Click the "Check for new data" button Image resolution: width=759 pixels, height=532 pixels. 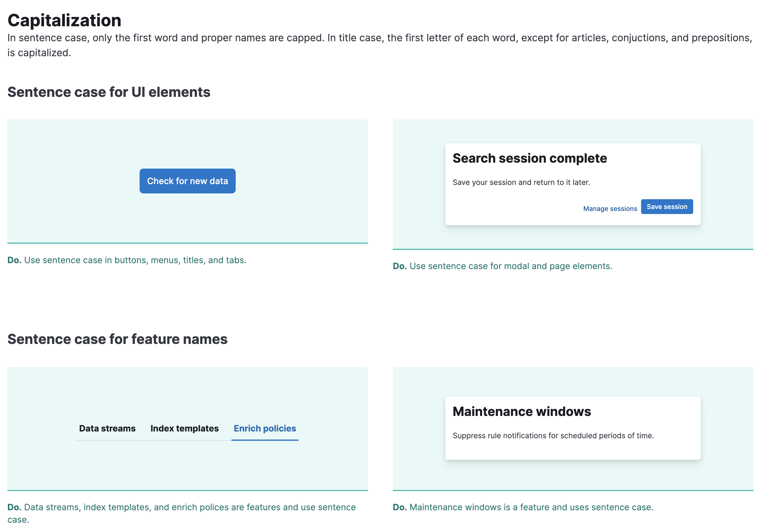pos(187,181)
